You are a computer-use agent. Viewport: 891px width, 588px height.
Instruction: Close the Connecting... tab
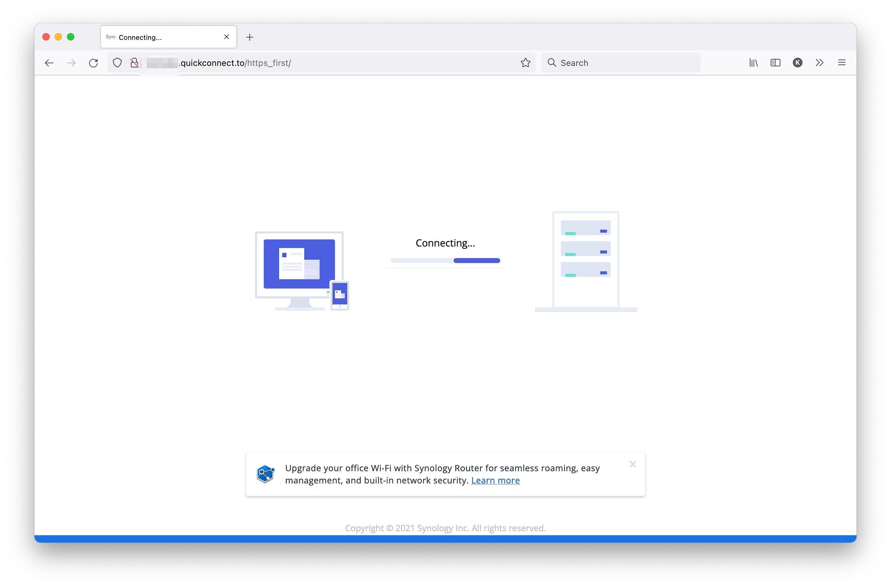coord(226,37)
